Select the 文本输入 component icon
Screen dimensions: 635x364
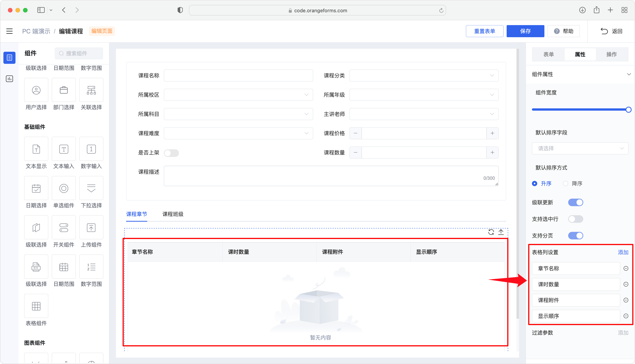coord(64,149)
